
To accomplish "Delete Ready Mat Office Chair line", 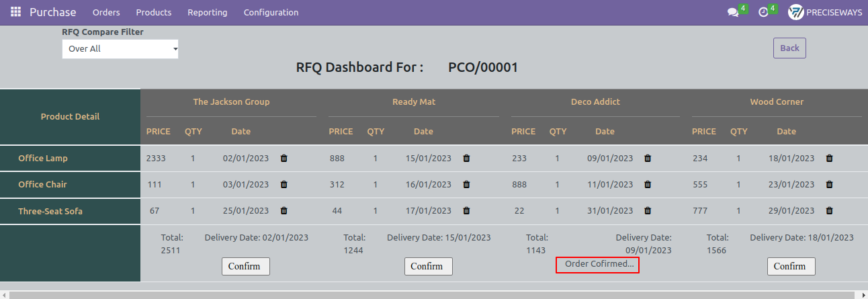I will tap(466, 184).
